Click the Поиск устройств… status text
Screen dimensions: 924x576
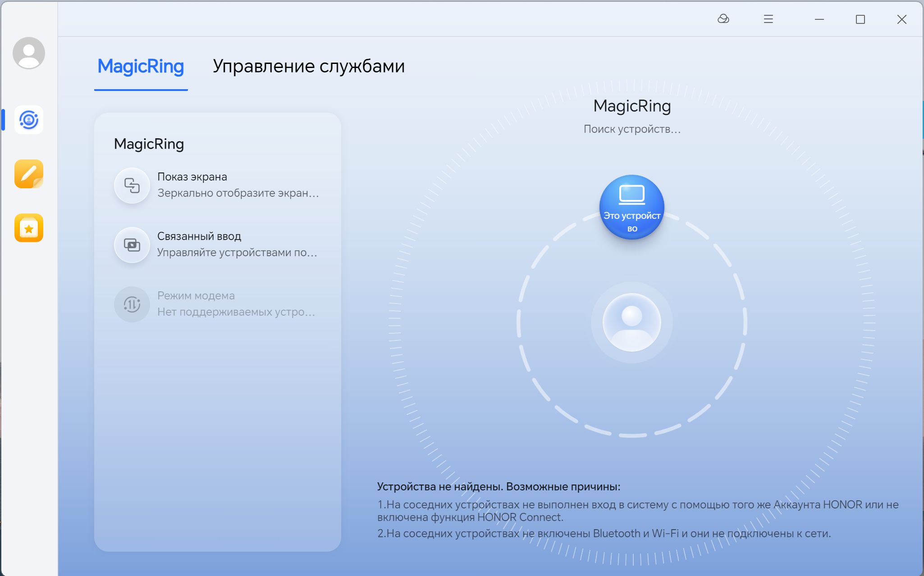click(x=632, y=129)
